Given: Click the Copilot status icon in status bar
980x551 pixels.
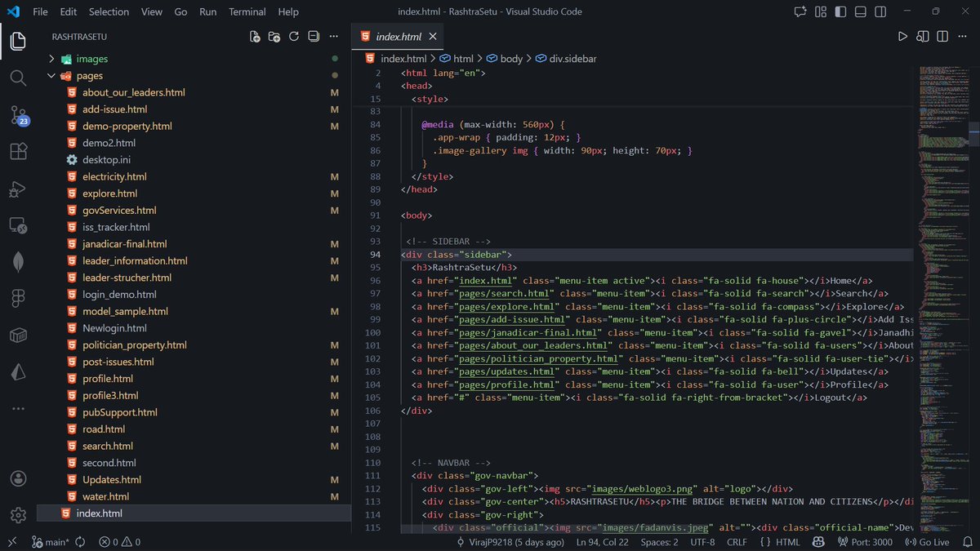Looking at the screenshot, I should [818, 542].
